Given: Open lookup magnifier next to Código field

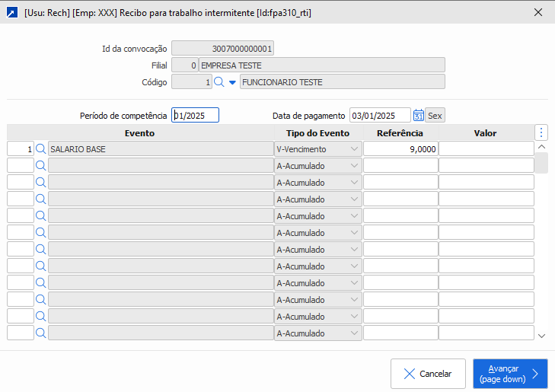Looking at the screenshot, I should click(218, 82).
